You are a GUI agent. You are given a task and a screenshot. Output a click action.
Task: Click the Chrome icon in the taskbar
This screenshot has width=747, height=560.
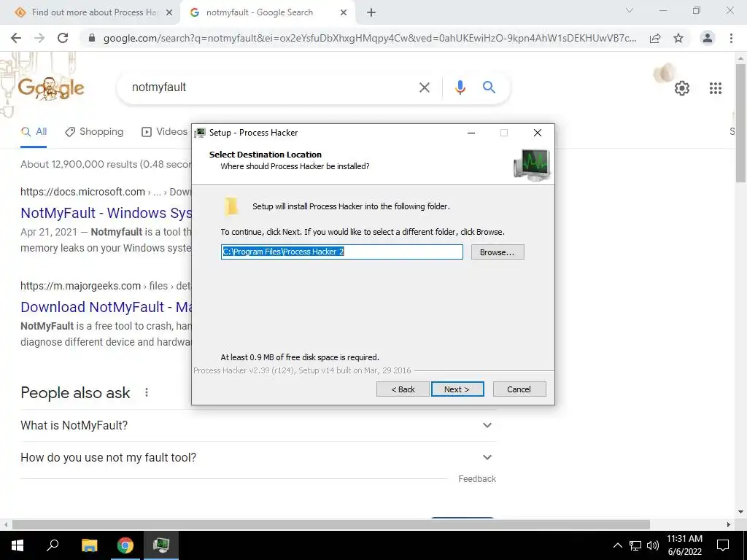pos(125,545)
